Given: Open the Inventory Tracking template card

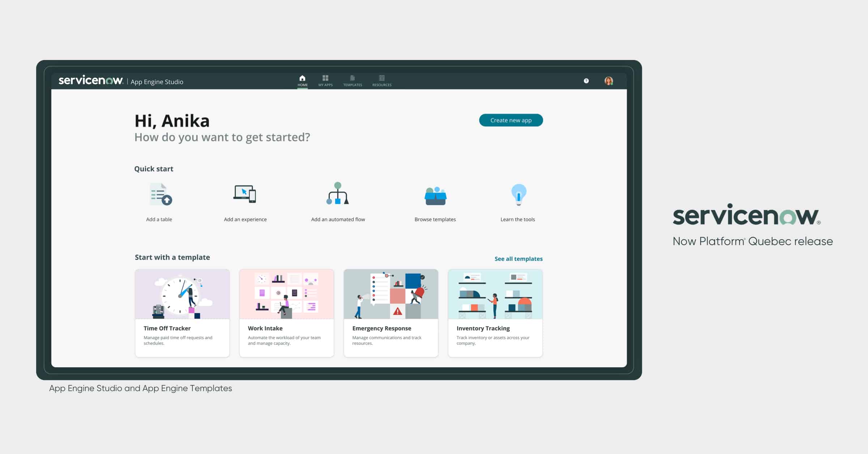Looking at the screenshot, I should click(495, 313).
